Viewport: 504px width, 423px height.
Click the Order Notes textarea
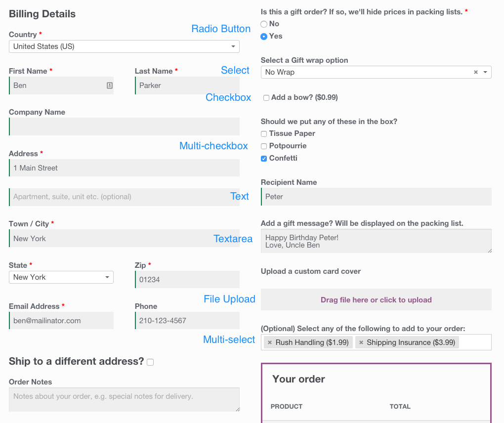click(x=124, y=400)
